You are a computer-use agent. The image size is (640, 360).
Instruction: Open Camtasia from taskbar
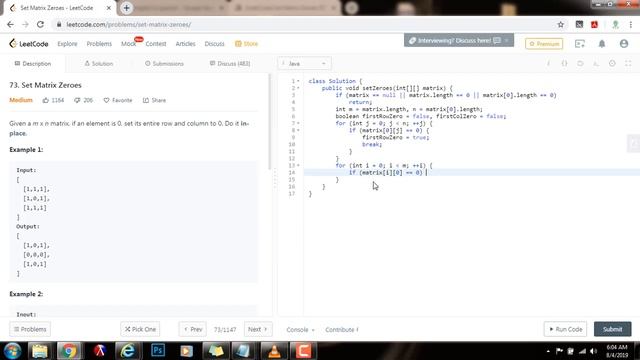(x=303, y=351)
